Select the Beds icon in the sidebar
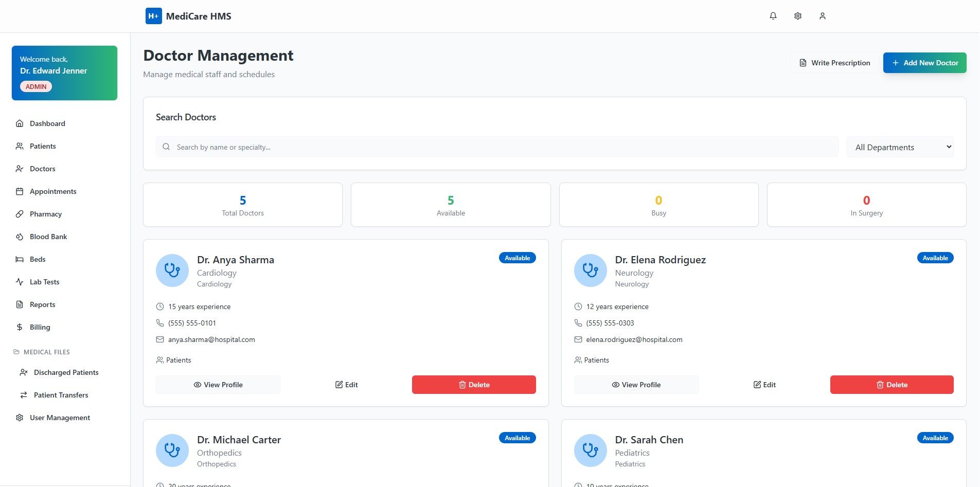Viewport: 980px width, 487px height. click(19, 259)
